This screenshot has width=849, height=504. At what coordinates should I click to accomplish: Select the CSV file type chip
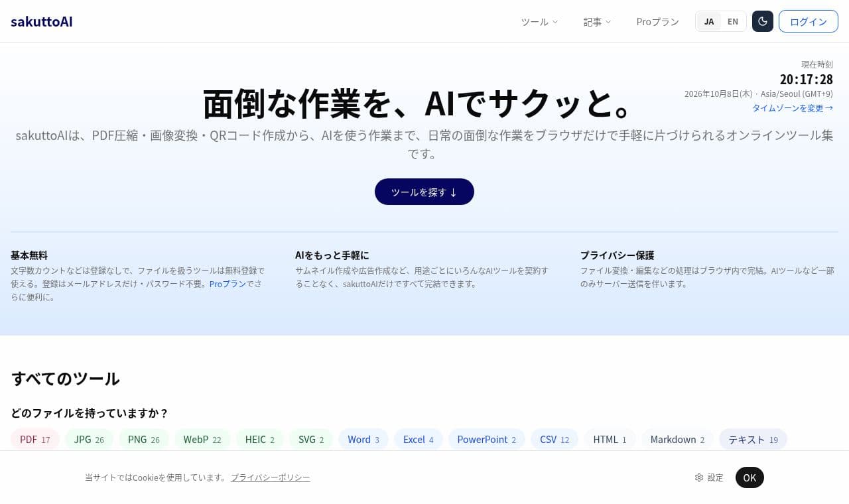555,439
